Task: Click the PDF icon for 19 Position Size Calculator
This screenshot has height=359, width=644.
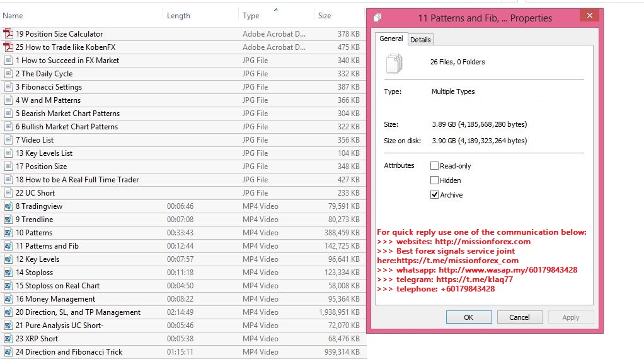Action: pos(8,33)
